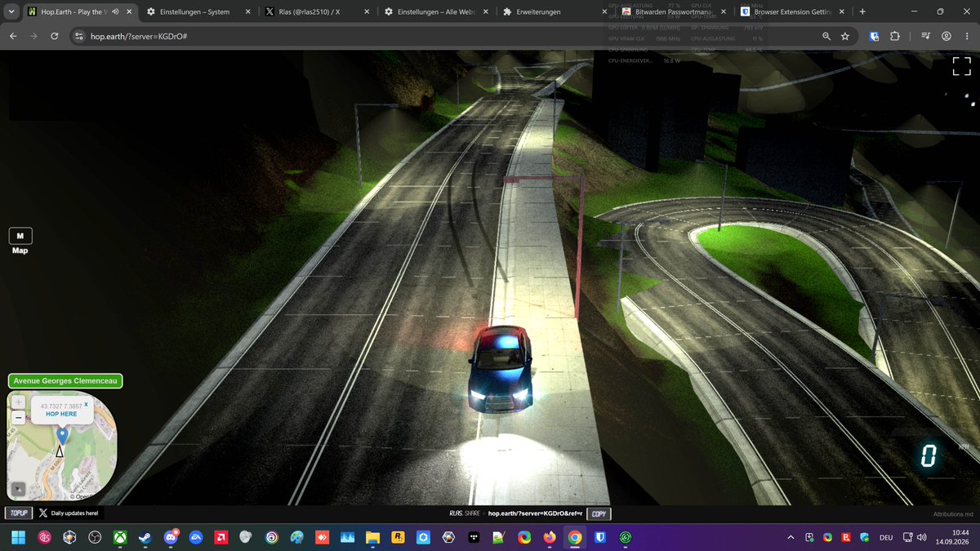980x551 pixels.
Task: Launch Steam from the taskbar
Action: click(145, 538)
